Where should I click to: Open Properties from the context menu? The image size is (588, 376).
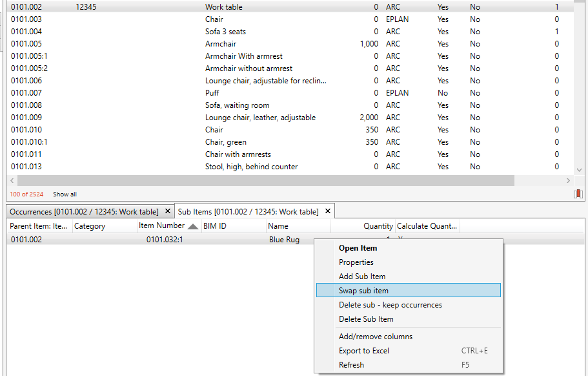coord(356,262)
